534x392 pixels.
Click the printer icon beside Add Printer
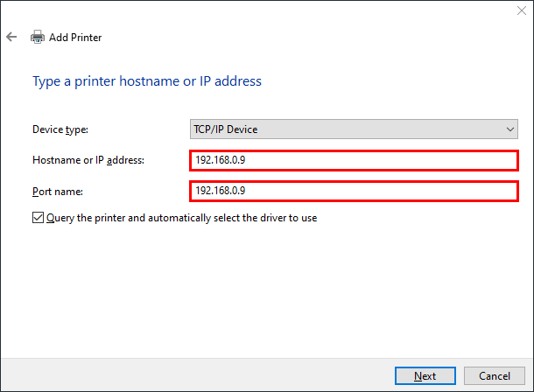point(38,37)
